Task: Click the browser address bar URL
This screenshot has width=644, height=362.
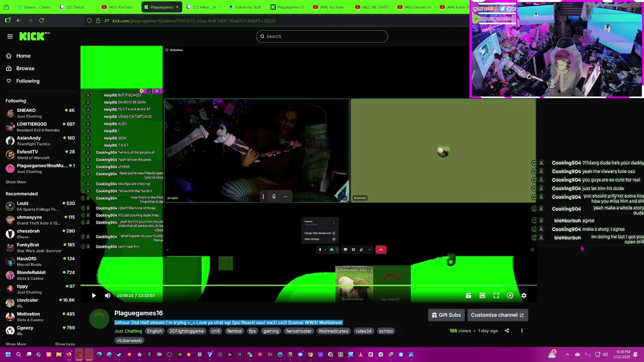Action: tap(194, 21)
